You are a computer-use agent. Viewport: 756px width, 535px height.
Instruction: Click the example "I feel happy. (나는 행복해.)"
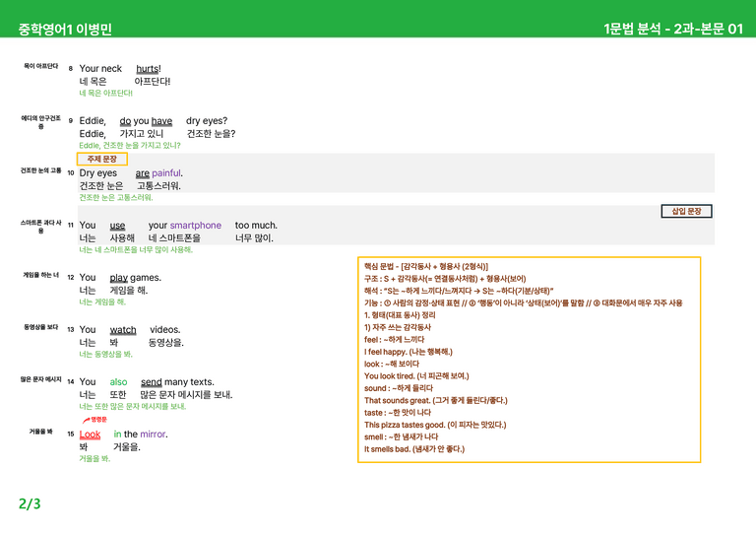coord(409,352)
